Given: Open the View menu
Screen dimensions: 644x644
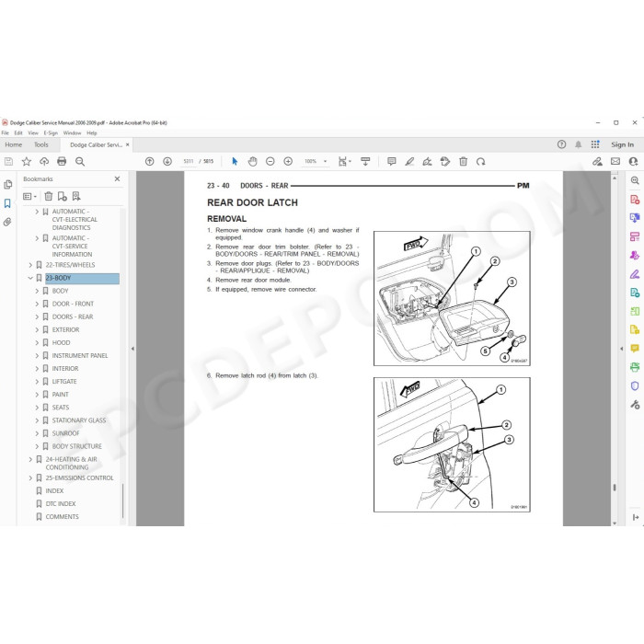Looking at the screenshot, I should 33,133.
